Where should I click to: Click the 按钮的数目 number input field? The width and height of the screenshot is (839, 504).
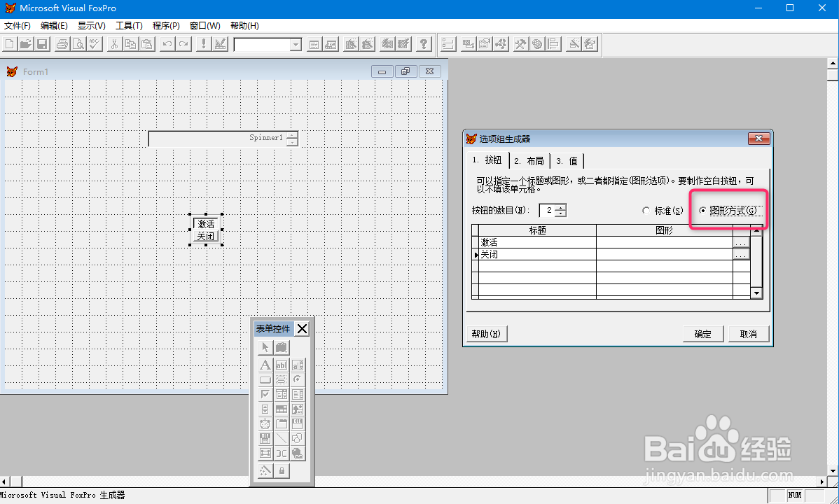point(548,211)
